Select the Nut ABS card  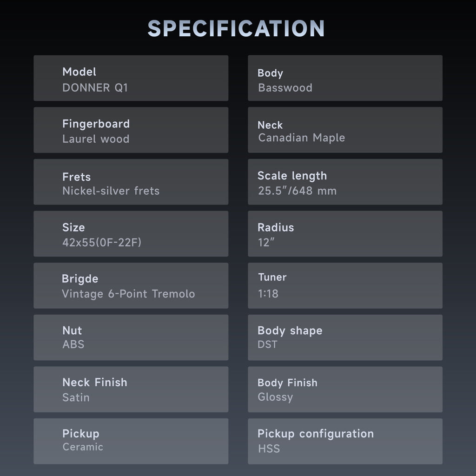tap(131, 337)
